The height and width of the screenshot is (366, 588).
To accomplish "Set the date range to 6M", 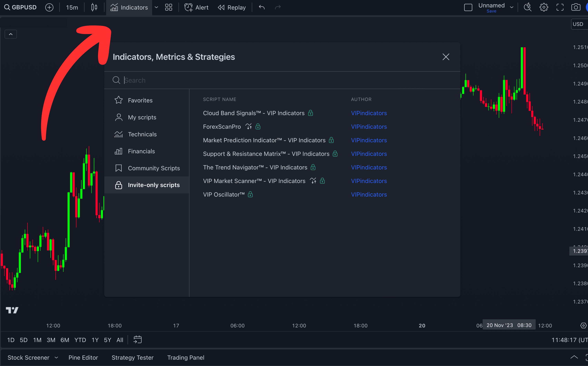I will [x=65, y=340].
